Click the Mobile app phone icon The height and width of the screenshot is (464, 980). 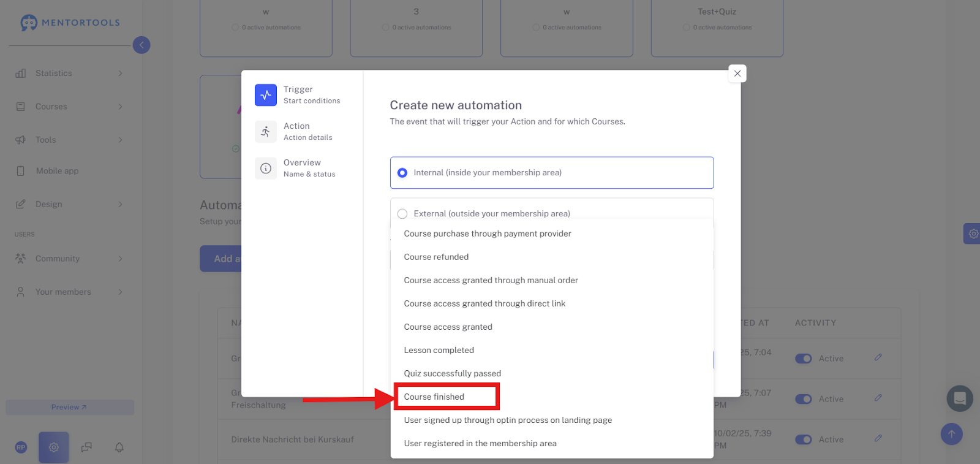click(21, 171)
